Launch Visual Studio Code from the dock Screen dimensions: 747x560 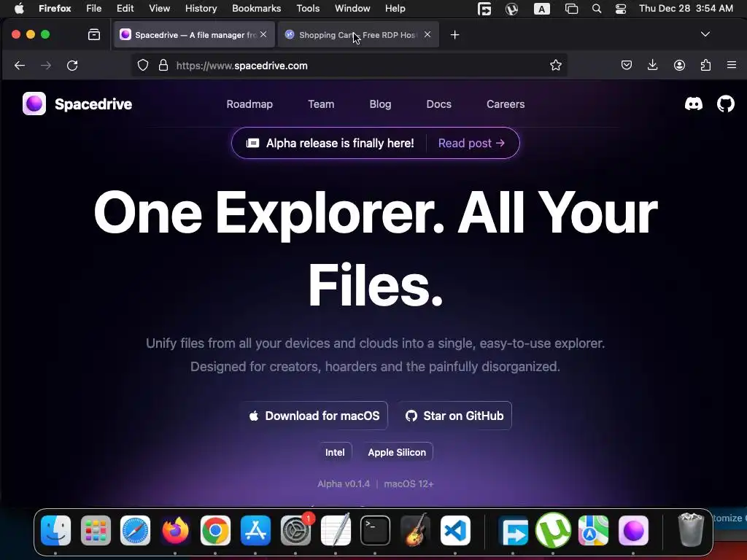point(455,531)
